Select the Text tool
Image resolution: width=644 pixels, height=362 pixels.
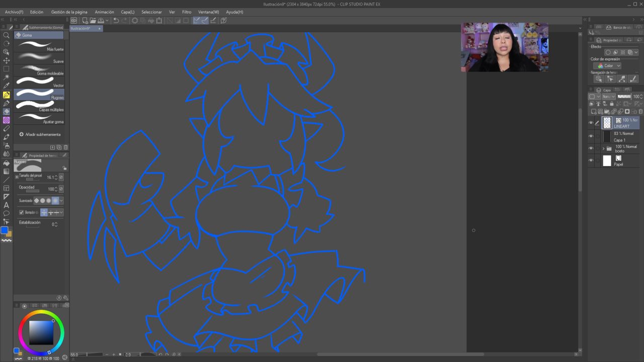(x=6, y=205)
